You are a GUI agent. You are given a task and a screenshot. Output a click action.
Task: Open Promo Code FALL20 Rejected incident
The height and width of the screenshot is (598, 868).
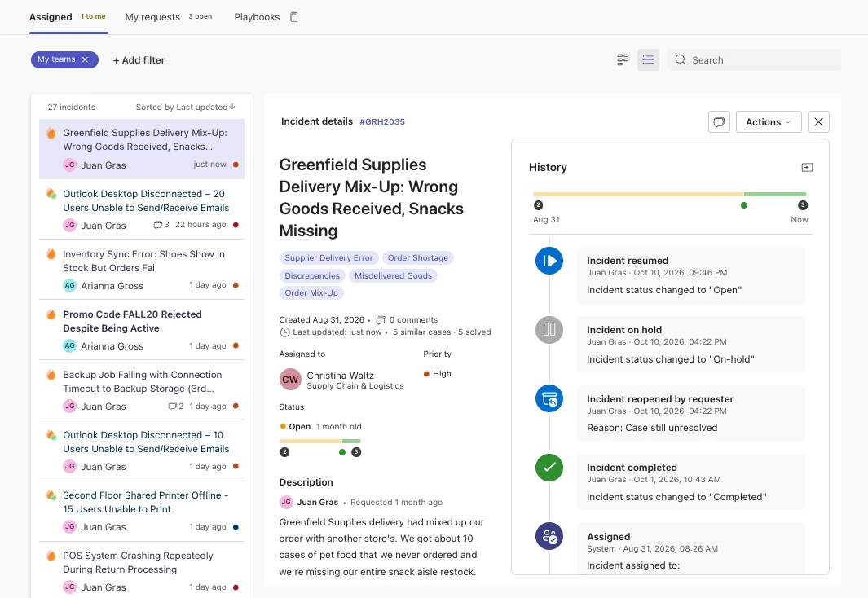(142, 330)
